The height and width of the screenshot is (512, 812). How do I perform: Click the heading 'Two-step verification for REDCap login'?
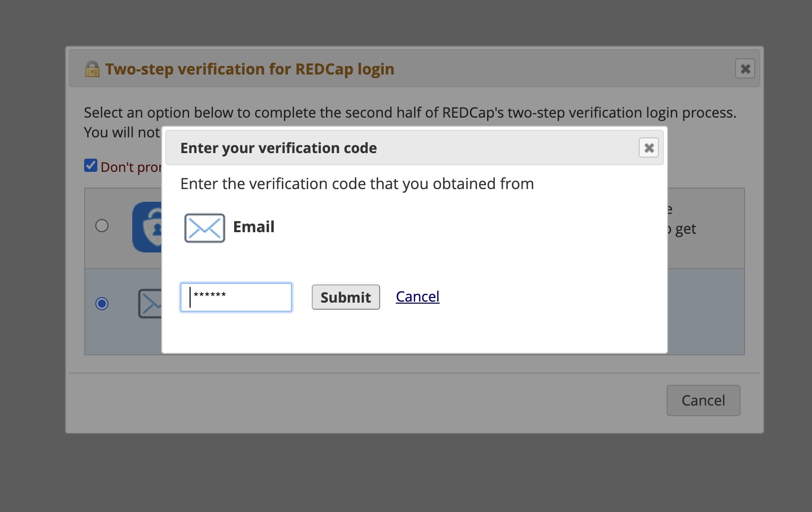249,69
